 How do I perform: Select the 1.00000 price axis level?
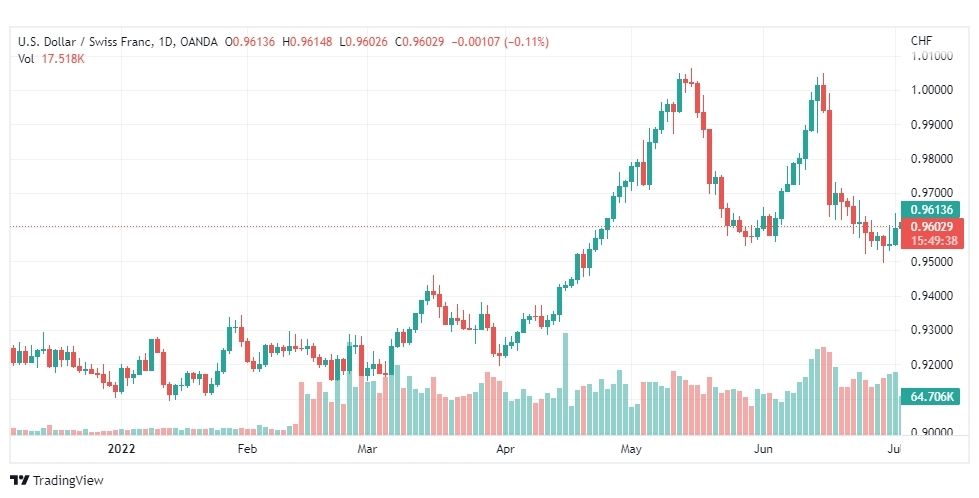pos(932,90)
